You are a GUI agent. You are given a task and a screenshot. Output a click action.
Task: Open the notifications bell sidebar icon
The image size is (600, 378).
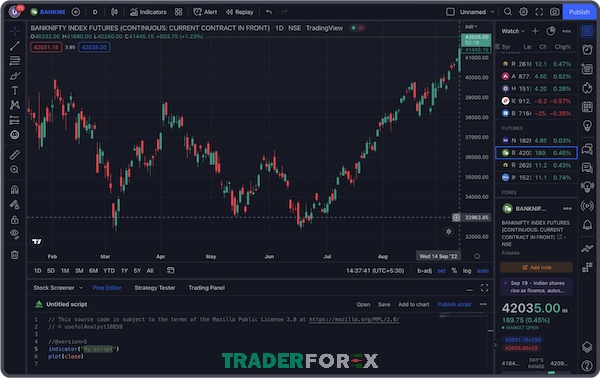(x=587, y=225)
